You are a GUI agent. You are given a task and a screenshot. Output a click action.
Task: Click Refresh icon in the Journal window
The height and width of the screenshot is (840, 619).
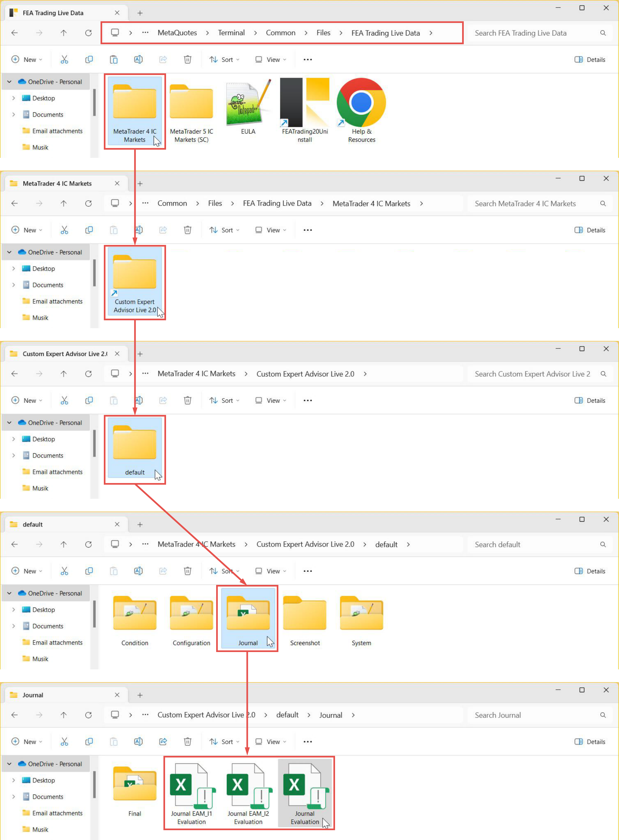pyautogui.click(x=88, y=715)
